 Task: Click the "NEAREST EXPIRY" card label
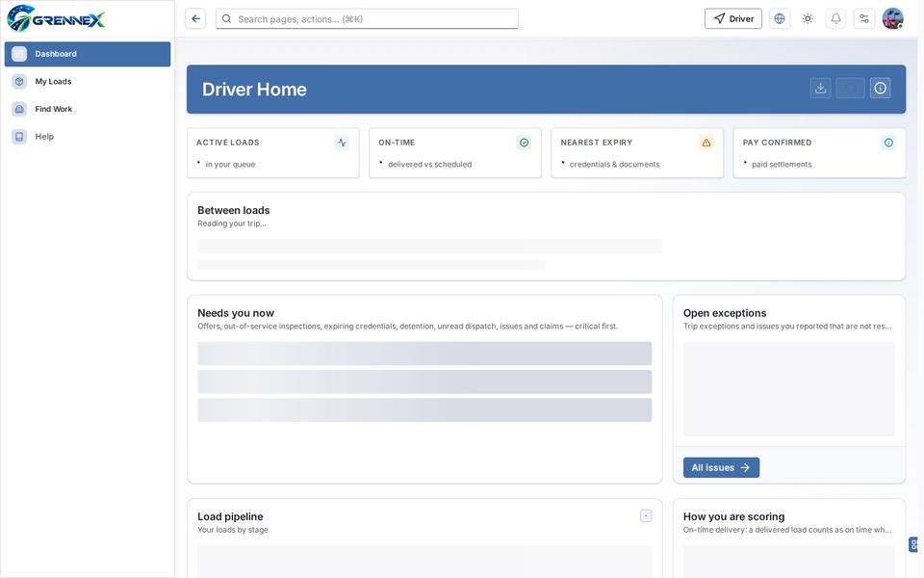click(x=597, y=143)
